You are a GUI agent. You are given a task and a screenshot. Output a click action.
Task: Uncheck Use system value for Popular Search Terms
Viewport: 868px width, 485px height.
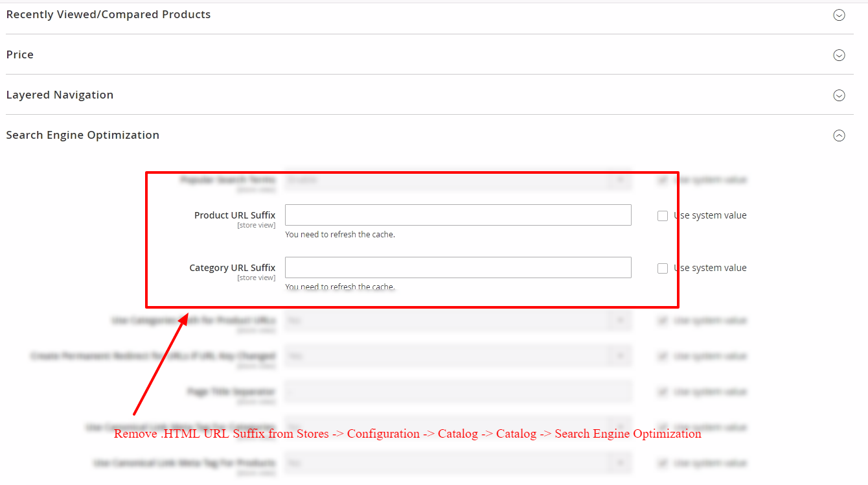pyautogui.click(x=662, y=180)
